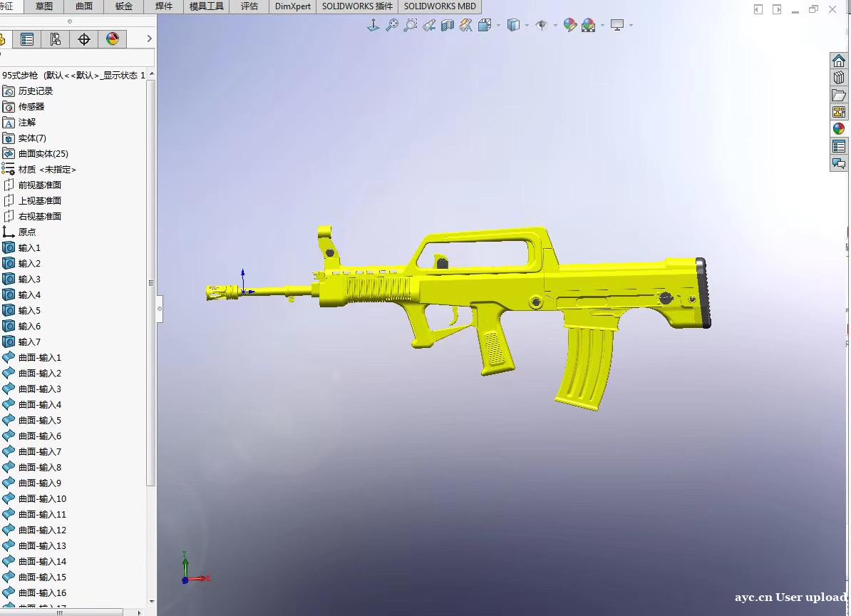
Task: Click the Appearances color ball in task pane
Action: (x=839, y=129)
